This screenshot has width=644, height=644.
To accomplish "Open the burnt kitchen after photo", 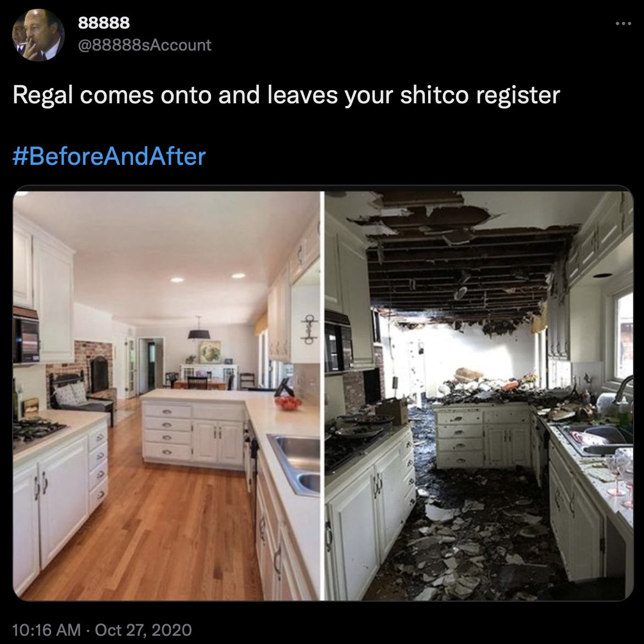I will tap(479, 396).
